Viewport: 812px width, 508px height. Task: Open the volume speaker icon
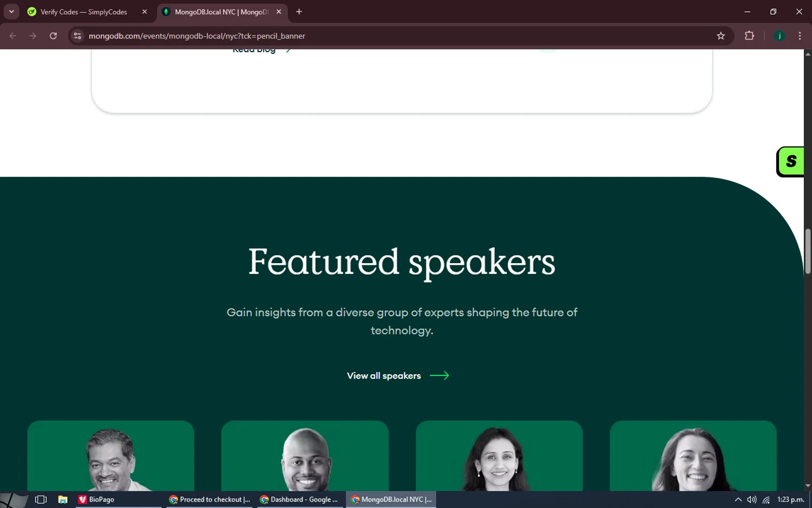pos(752,499)
